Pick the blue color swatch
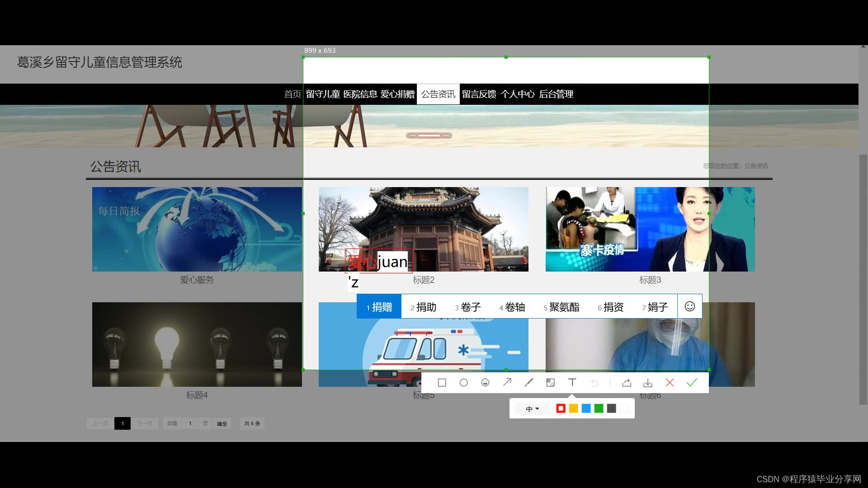 586,408
